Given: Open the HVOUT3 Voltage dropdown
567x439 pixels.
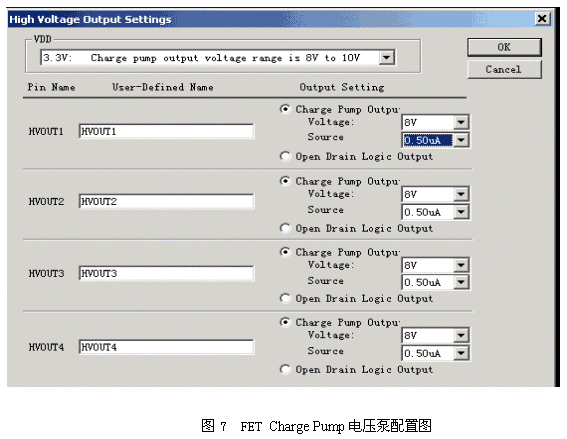Looking at the screenshot, I should tap(461, 265).
